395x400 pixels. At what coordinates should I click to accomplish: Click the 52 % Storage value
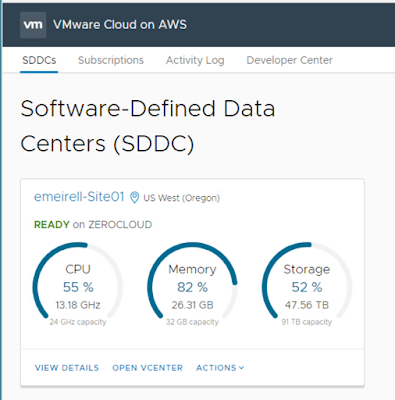307,287
